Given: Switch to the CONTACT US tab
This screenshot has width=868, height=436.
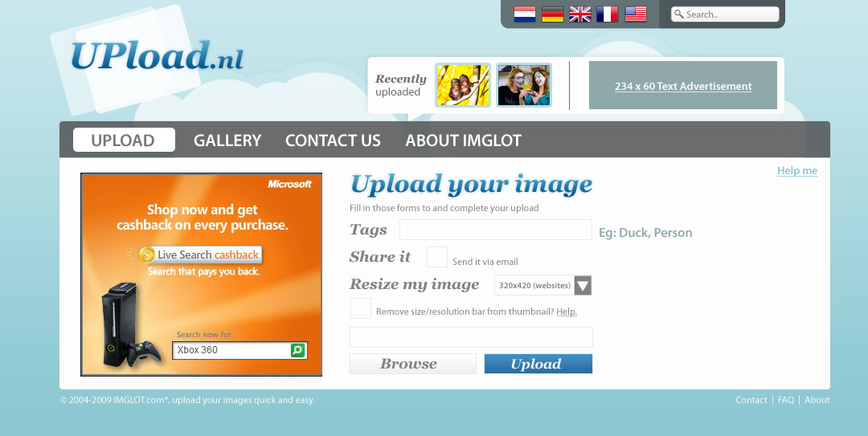Looking at the screenshot, I should click(x=333, y=141).
